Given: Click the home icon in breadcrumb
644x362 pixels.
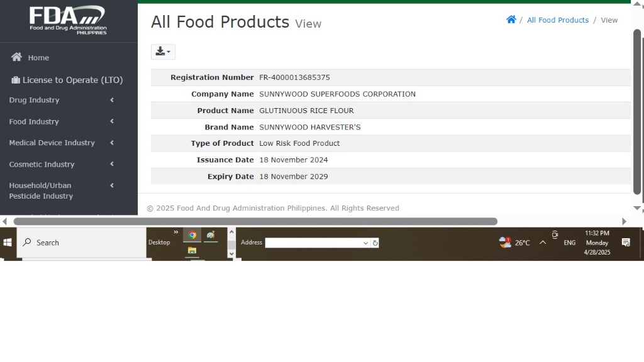Looking at the screenshot, I should tap(511, 19).
